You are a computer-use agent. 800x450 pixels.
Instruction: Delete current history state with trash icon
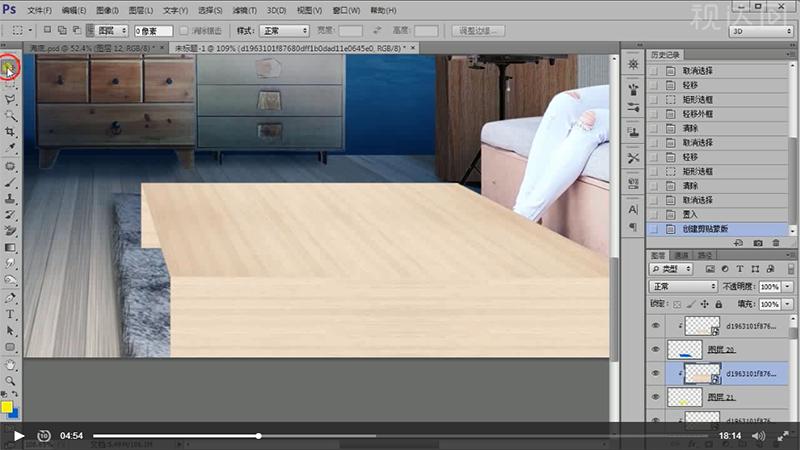776,243
